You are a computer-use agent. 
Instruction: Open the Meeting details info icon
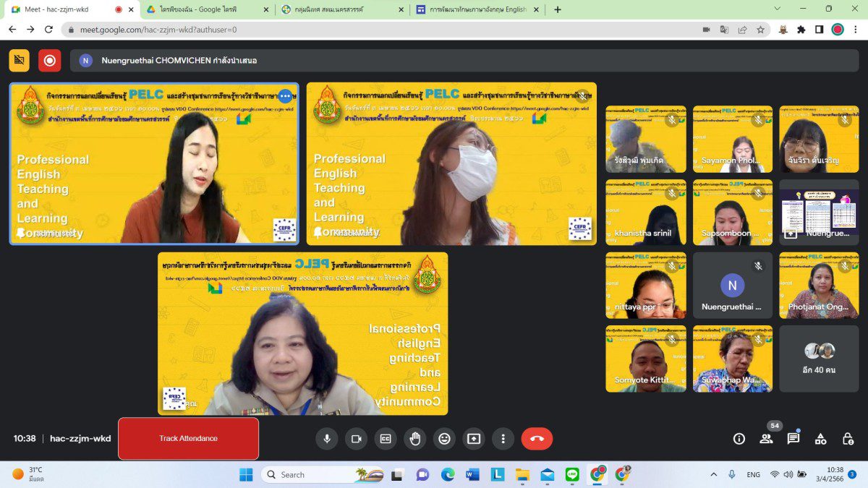[739, 438]
